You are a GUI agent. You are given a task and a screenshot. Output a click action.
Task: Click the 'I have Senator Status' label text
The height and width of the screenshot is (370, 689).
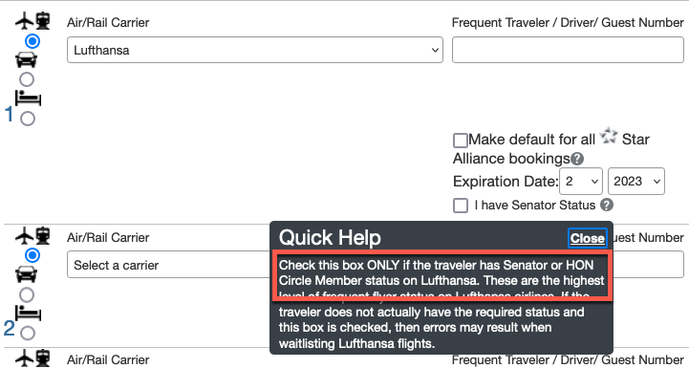535,205
